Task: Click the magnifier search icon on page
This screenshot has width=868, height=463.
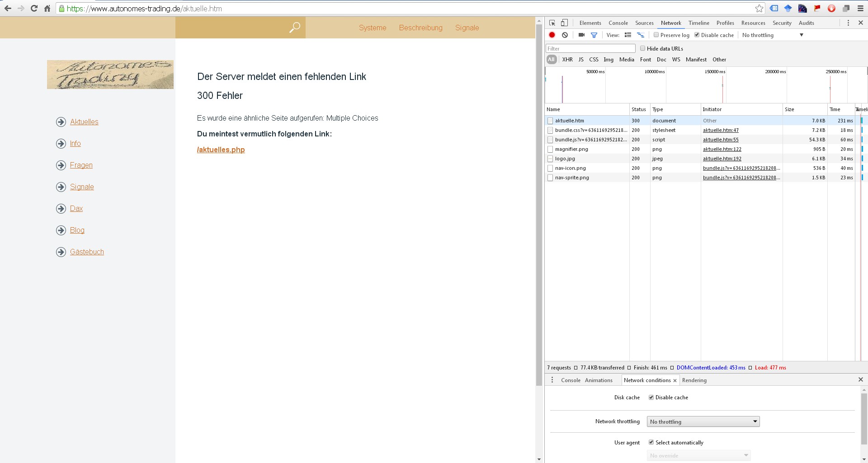Action: click(294, 28)
